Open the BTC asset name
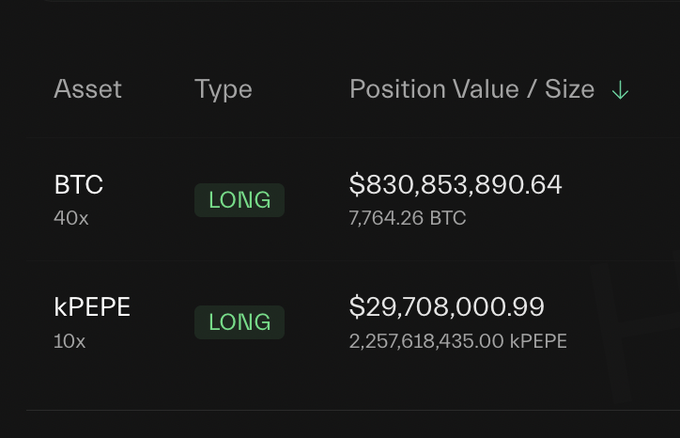 coord(79,185)
